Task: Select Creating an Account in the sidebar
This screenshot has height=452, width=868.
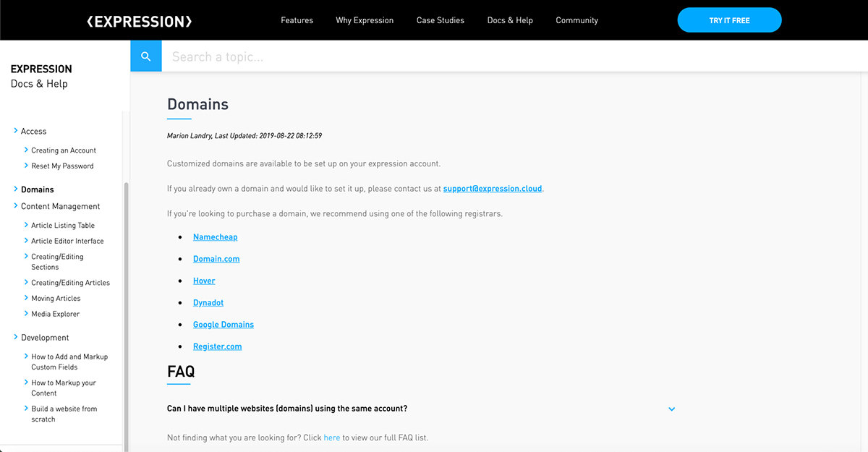Action: (64, 150)
